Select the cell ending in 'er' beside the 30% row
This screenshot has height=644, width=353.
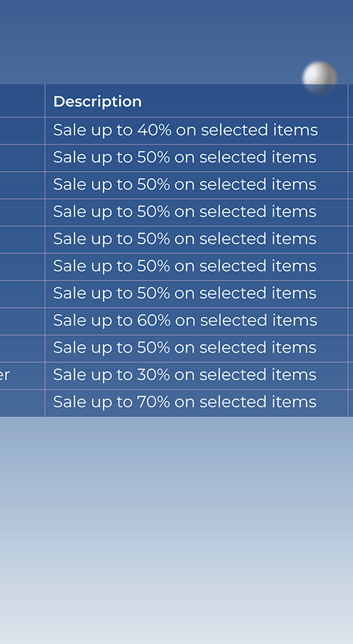pos(22,376)
